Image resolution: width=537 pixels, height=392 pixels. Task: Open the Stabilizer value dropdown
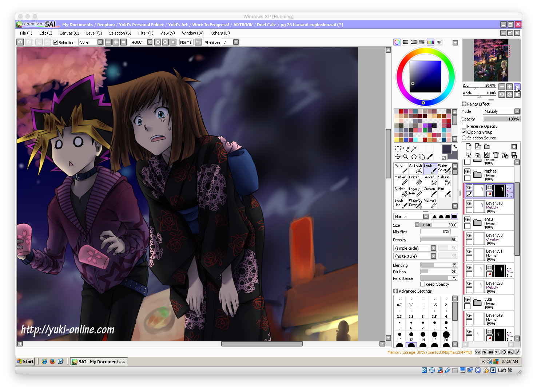coord(236,42)
